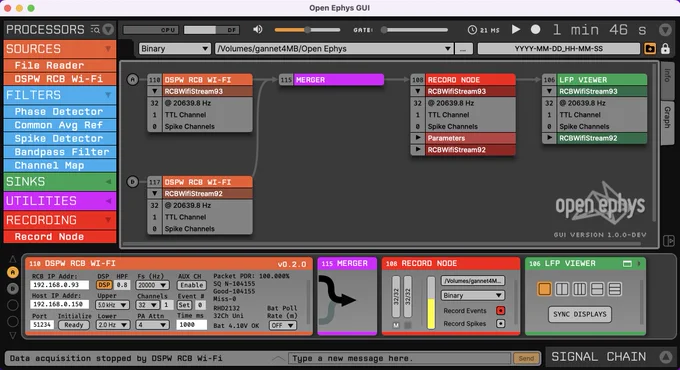Image resolution: width=680 pixels, height=370 pixels.
Task: Collapse the RECORDING category
Action: tap(60, 220)
